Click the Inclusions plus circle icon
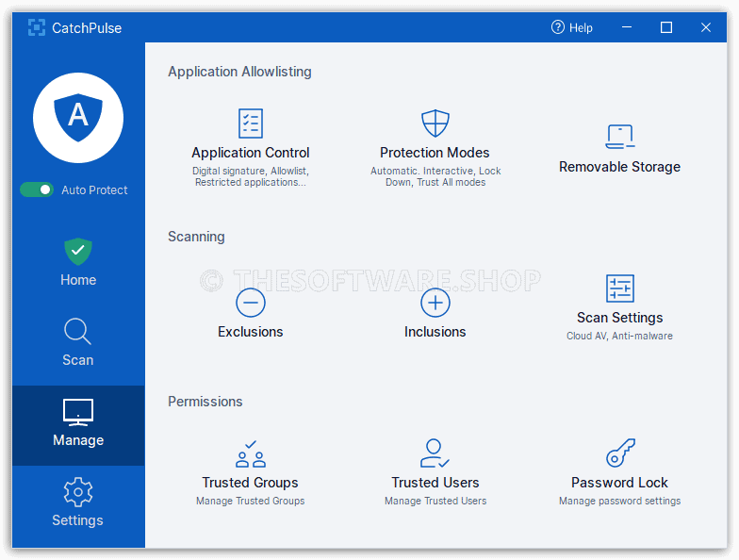 coord(435,303)
